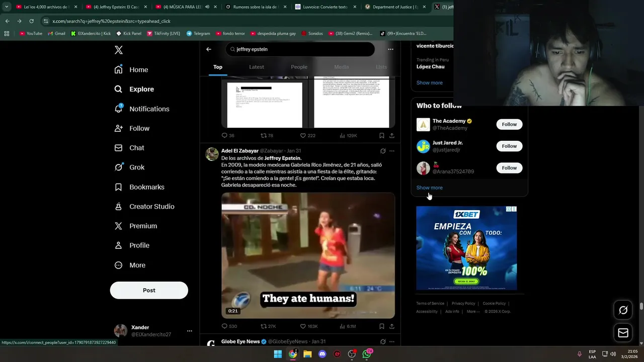Open Notifications in the sidebar
644x362 pixels.
(x=142, y=109)
